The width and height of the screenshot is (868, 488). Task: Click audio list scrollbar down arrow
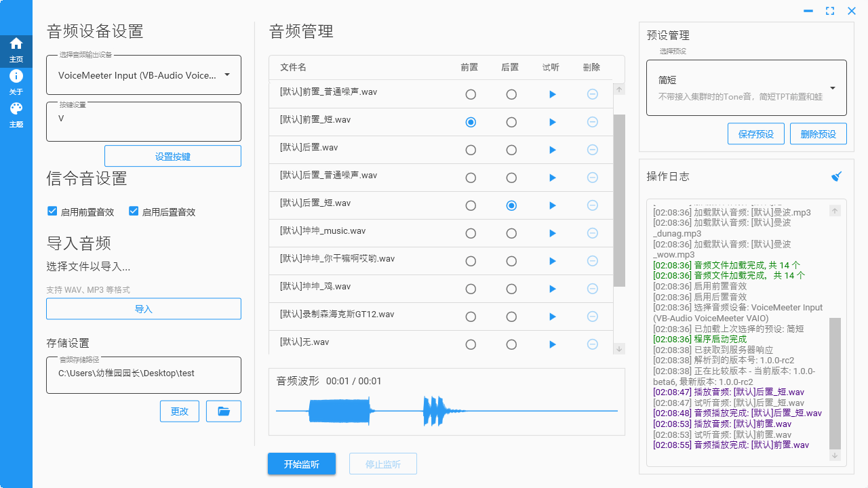pyautogui.click(x=619, y=348)
